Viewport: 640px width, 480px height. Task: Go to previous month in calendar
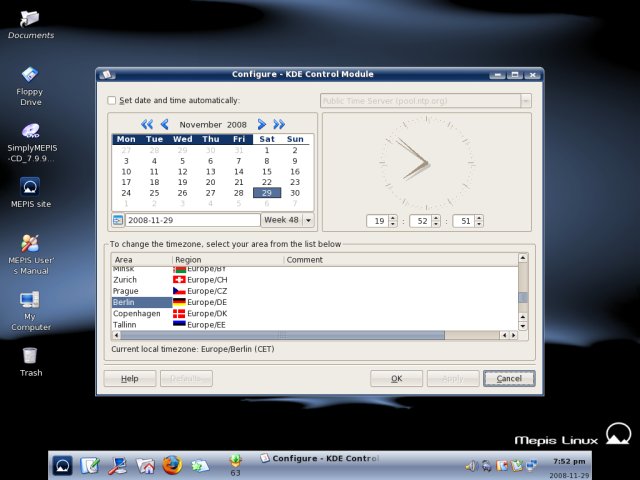(x=164, y=124)
